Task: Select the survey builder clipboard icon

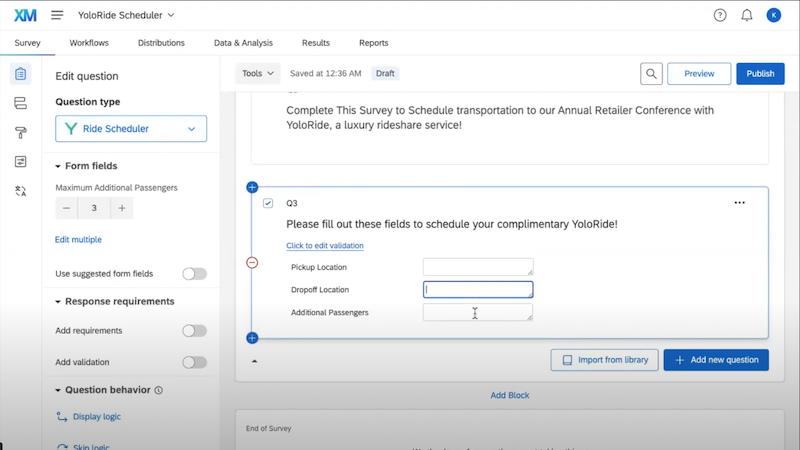Action: pyautogui.click(x=20, y=74)
